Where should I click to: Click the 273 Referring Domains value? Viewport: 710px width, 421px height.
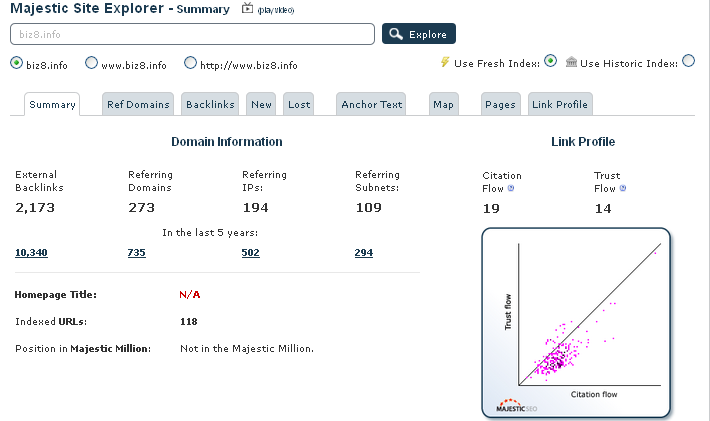pyautogui.click(x=141, y=208)
